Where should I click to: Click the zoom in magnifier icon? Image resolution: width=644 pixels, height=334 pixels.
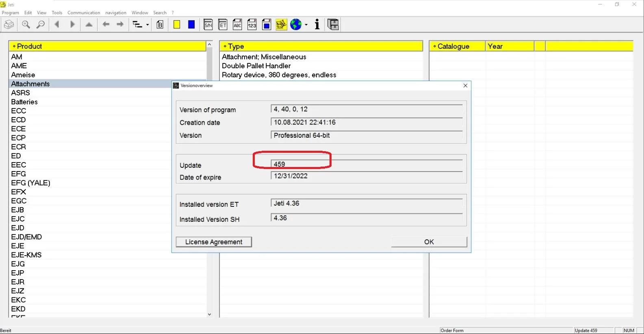pos(26,25)
